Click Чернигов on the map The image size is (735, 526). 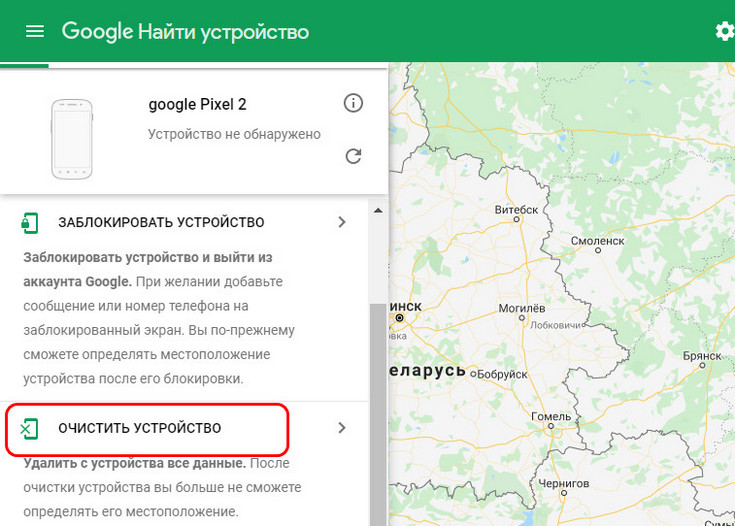563,483
